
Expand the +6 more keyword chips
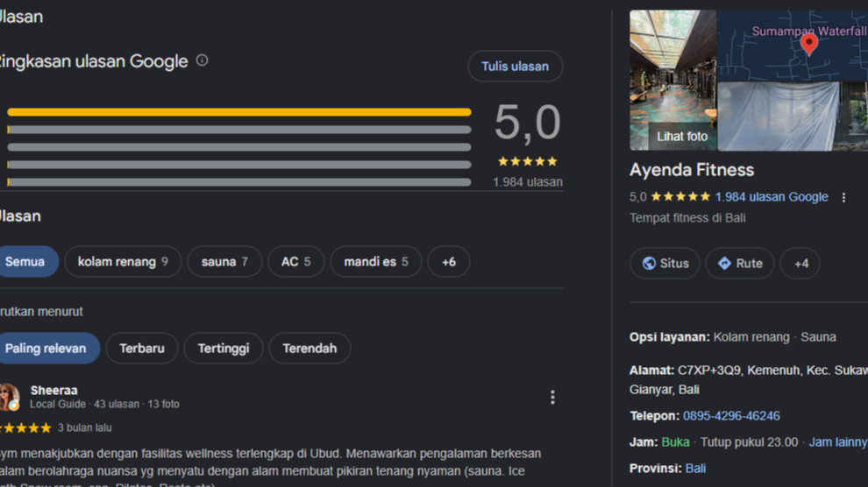(448, 262)
